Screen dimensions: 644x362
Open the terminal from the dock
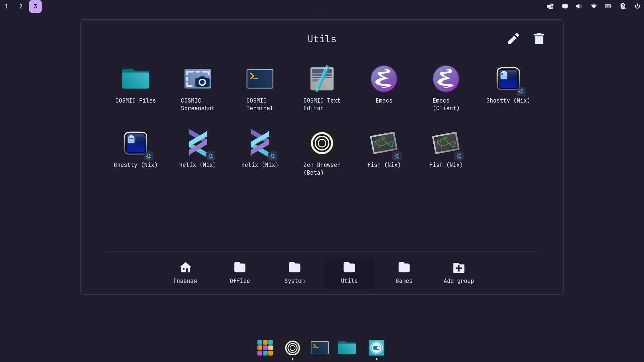pyautogui.click(x=320, y=348)
